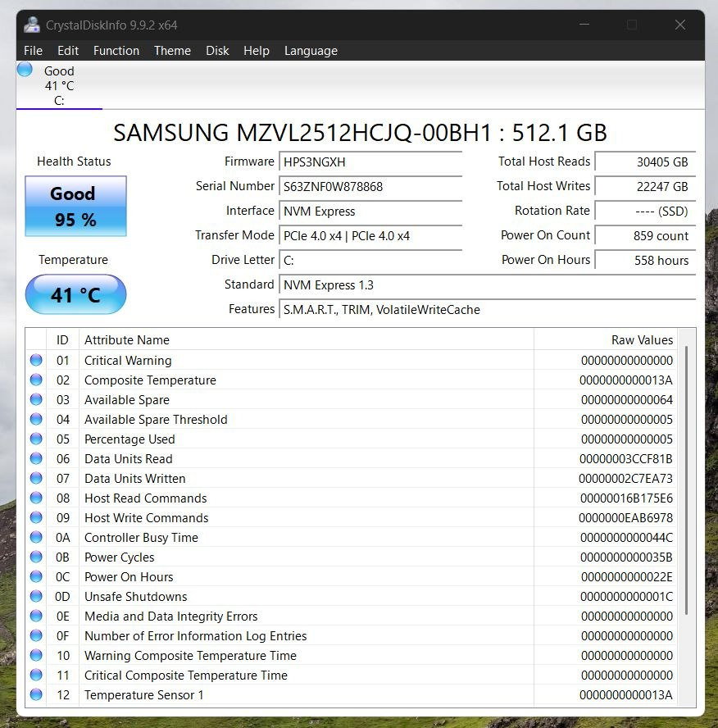Select raw value 000000000035B of Power Cycles
This screenshot has width=718, height=728.
point(626,557)
